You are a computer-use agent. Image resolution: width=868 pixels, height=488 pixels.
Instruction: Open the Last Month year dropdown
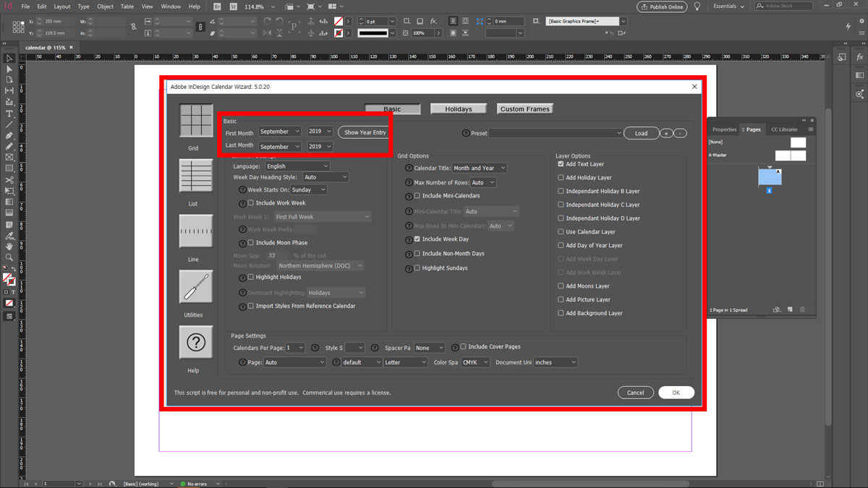(x=320, y=147)
